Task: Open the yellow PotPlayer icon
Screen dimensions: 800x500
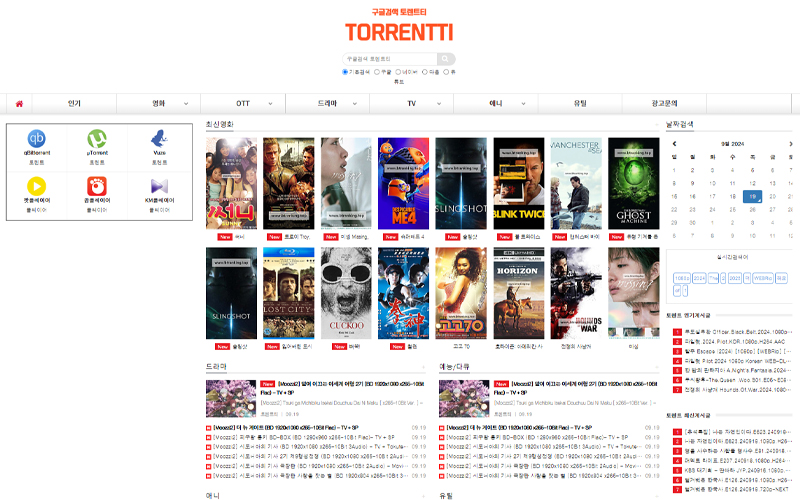Action: [36, 186]
